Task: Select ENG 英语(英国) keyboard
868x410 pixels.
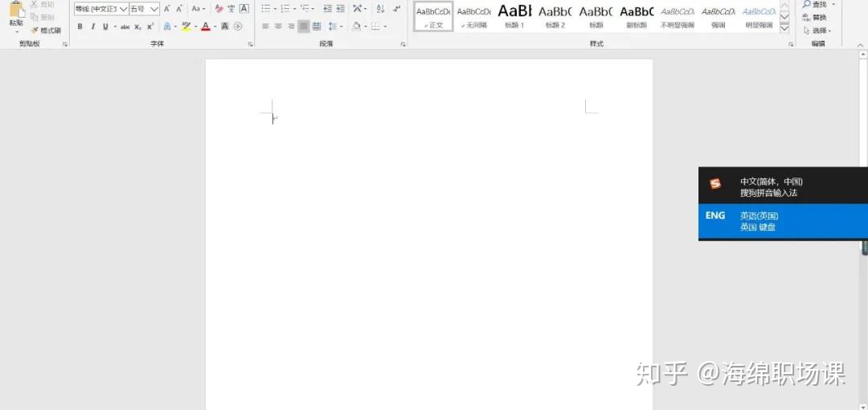Action: pos(783,221)
